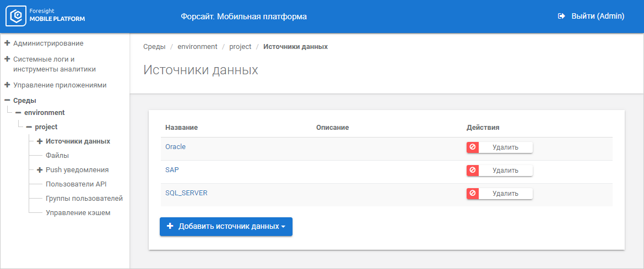
Task: Click red delete icon for SQL_SERVER
Action: click(x=473, y=194)
